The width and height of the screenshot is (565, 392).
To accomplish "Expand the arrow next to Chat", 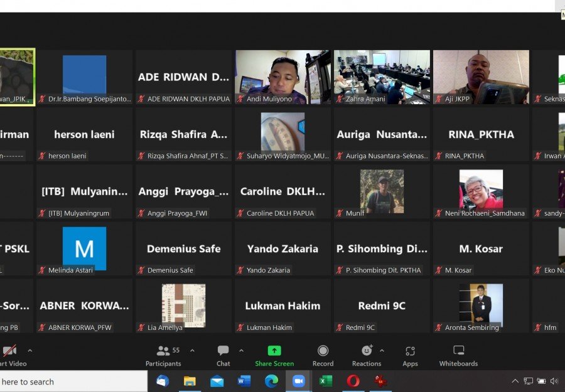I will click(241, 351).
